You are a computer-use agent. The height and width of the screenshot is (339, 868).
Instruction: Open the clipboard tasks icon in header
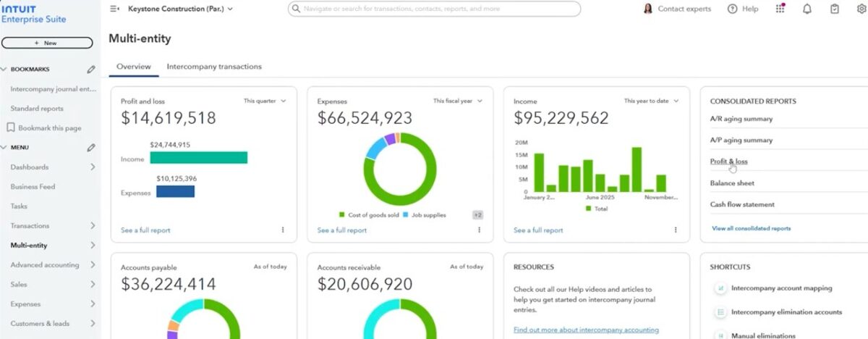(x=835, y=9)
